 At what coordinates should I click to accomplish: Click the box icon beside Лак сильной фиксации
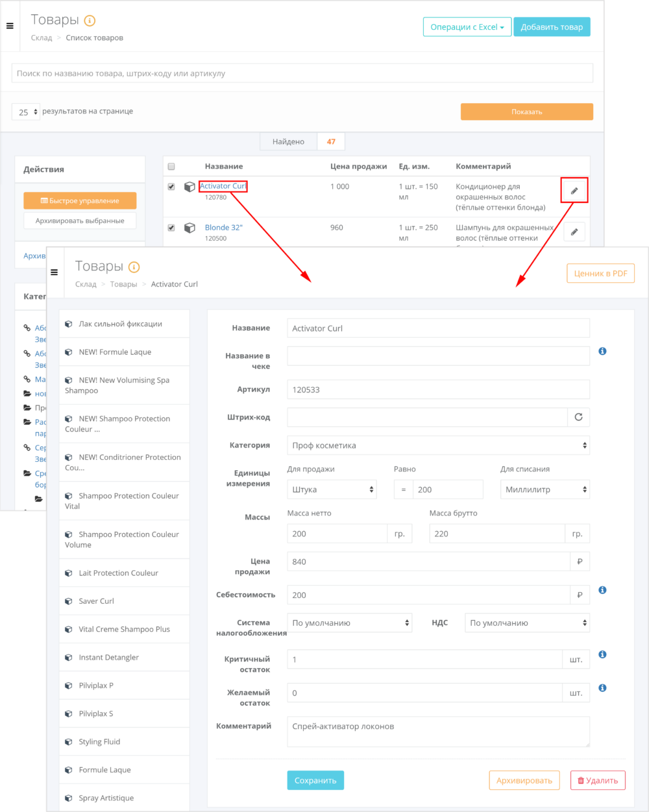[x=69, y=324]
